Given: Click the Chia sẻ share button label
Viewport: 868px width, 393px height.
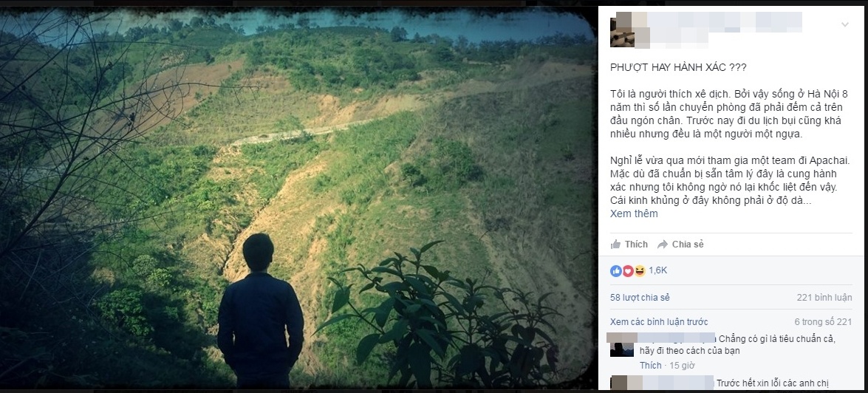Looking at the screenshot, I should pos(688,245).
